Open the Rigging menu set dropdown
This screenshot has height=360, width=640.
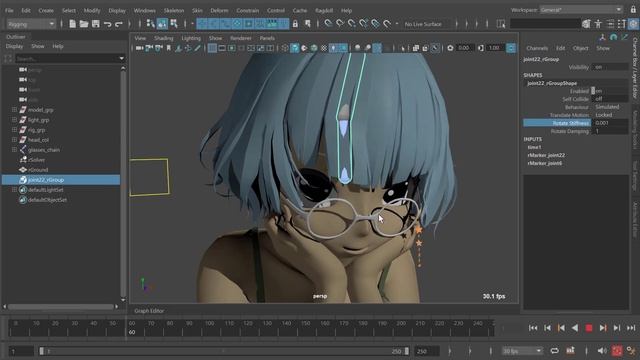(31, 24)
